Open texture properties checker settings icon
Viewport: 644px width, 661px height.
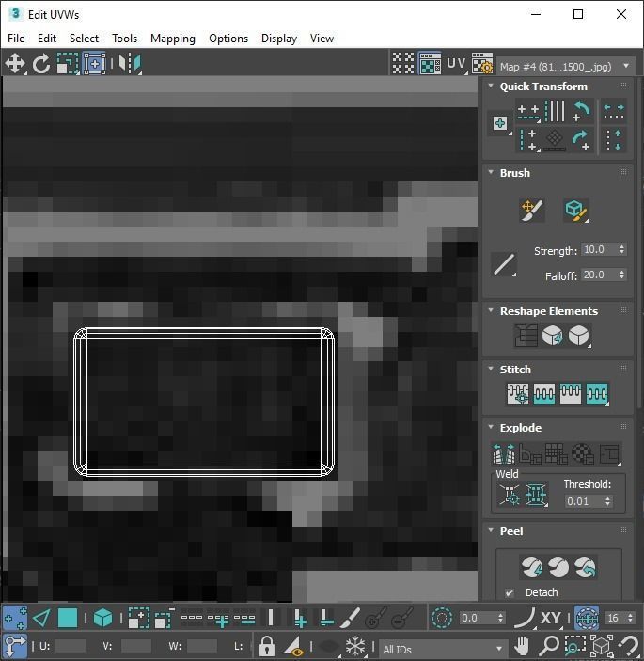coord(481,64)
